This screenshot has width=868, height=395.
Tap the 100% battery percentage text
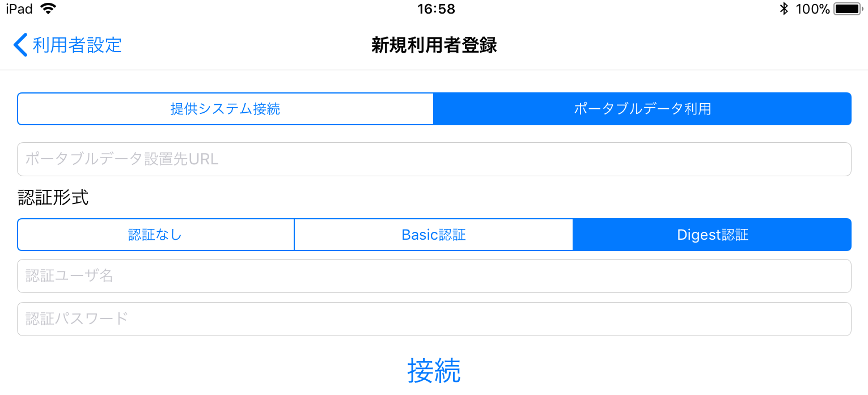[812, 9]
